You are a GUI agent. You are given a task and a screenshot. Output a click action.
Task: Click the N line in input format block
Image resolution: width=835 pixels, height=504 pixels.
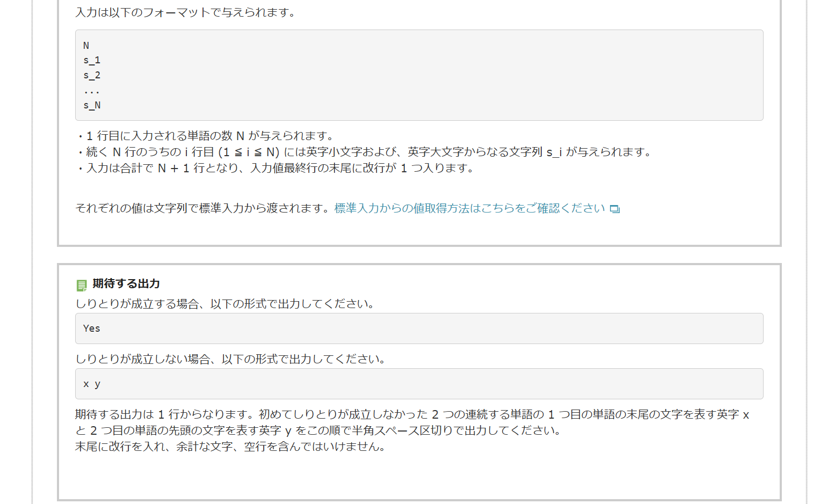click(86, 46)
